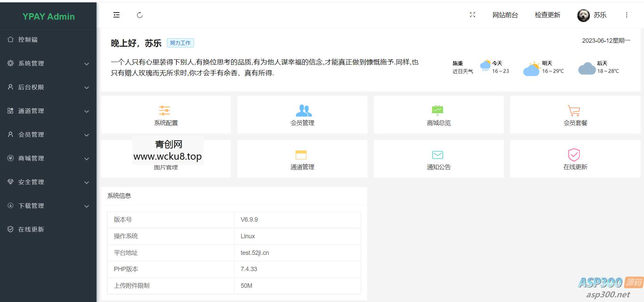
Task: Open 网站前台 link in the top bar
Action: coord(505,15)
